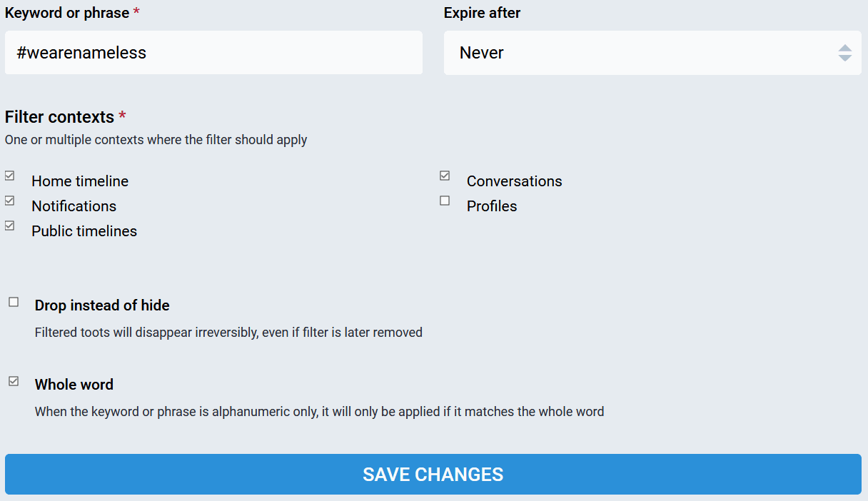Click the Notifications label text

pos(74,206)
